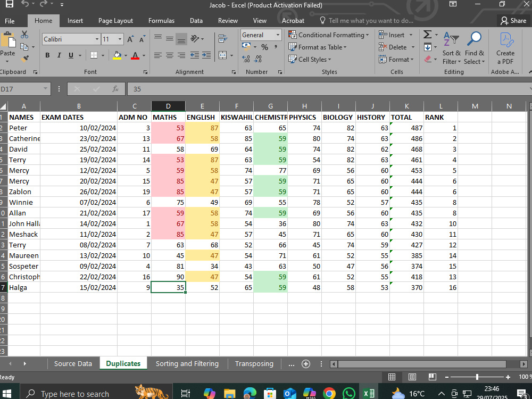Toggle Middle Align
This screenshot has width=532, height=399.
(x=170, y=39)
